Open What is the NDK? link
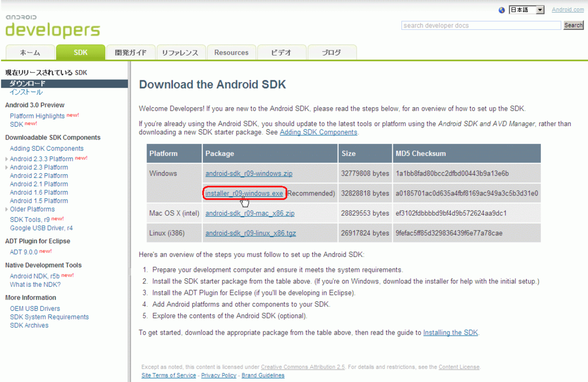The height and width of the screenshot is (382, 588). pos(35,284)
